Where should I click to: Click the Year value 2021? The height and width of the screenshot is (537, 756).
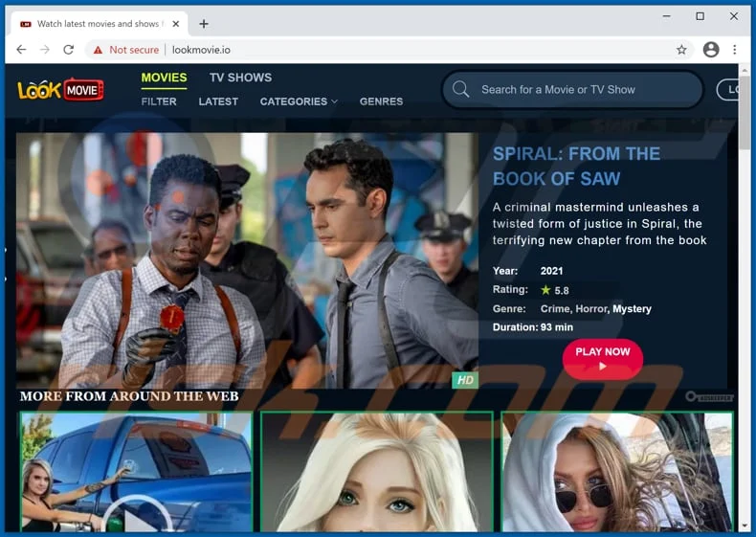551,271
